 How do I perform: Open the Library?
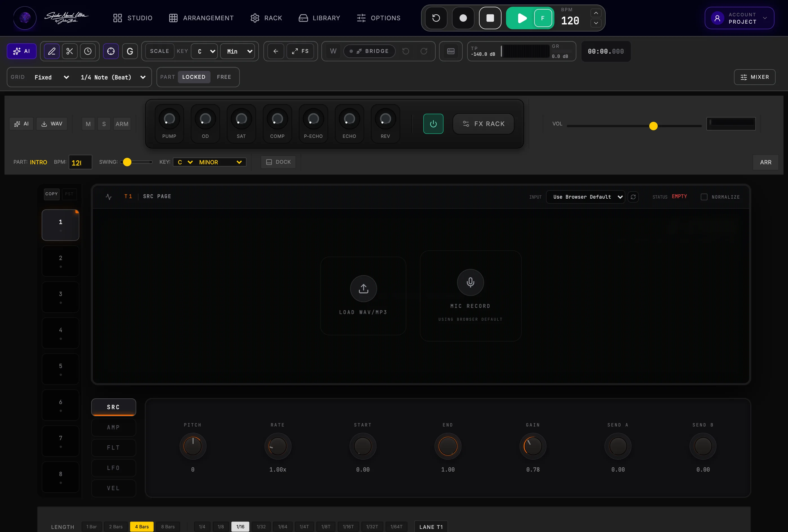(x=319, y=18)
